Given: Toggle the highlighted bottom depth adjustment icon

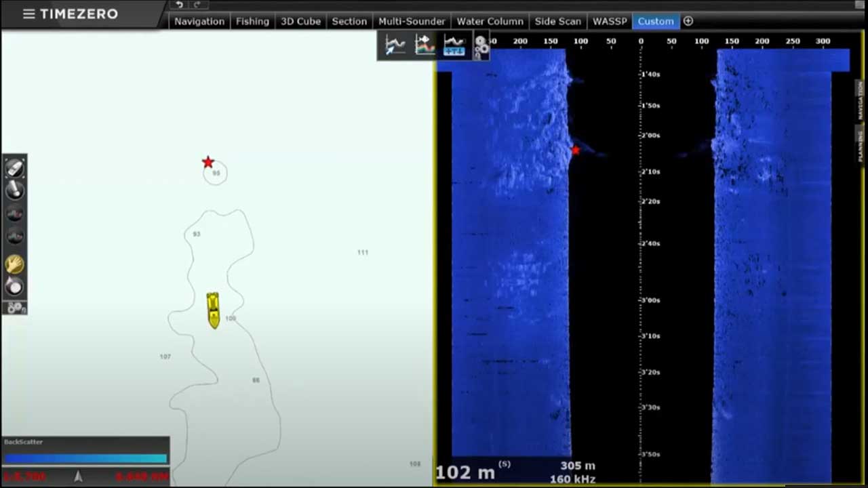Looking at the screenshot, I should [x=454, y=45].
